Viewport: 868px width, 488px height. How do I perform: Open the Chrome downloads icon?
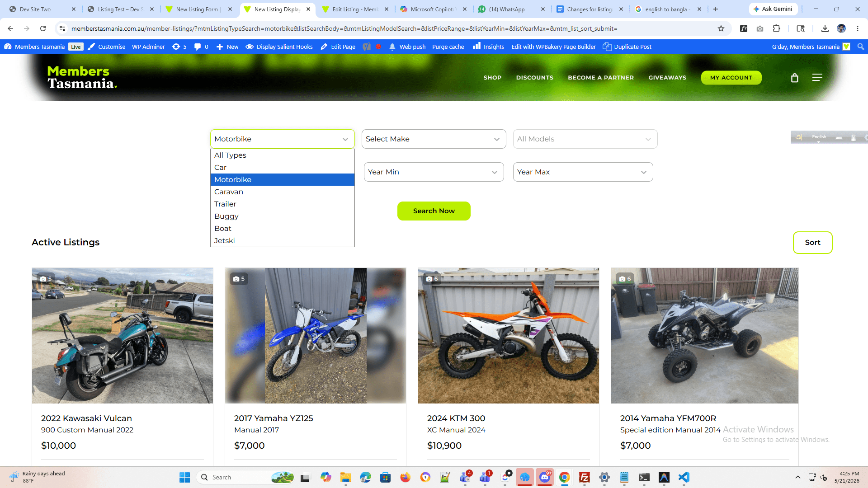[x=825, y=28]
